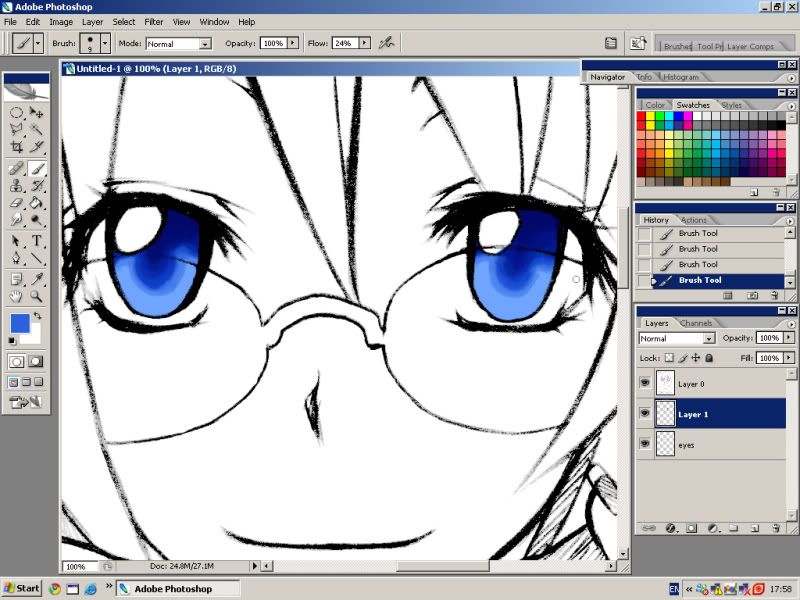Viewport: 800px width, 600px height.
Task: Select the Magic Wand tool
Action: (36, 130)
